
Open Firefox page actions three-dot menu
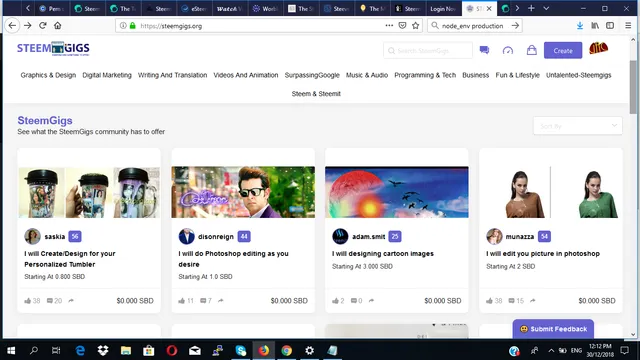point(389,25)
